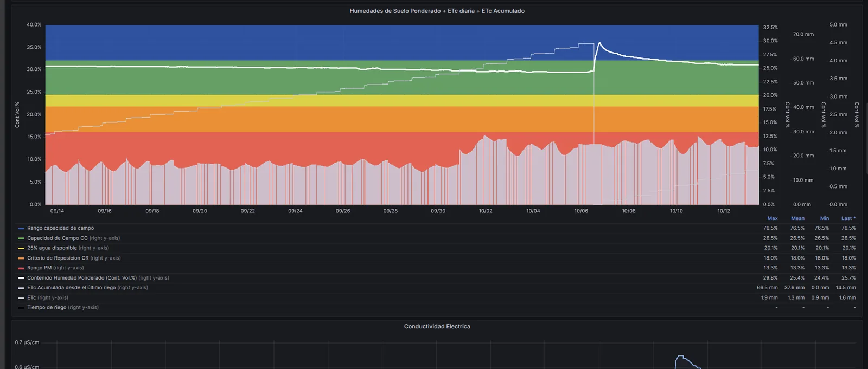
Task: Click the green Capacidad de Campo CC color swatch
Action: tap(21, 238)
